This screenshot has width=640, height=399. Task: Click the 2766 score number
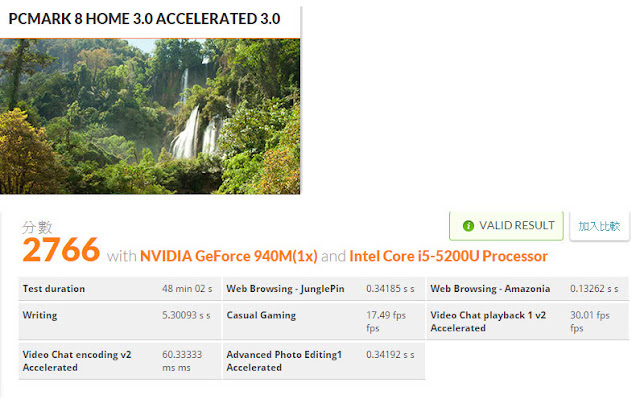tap(61, 250)
